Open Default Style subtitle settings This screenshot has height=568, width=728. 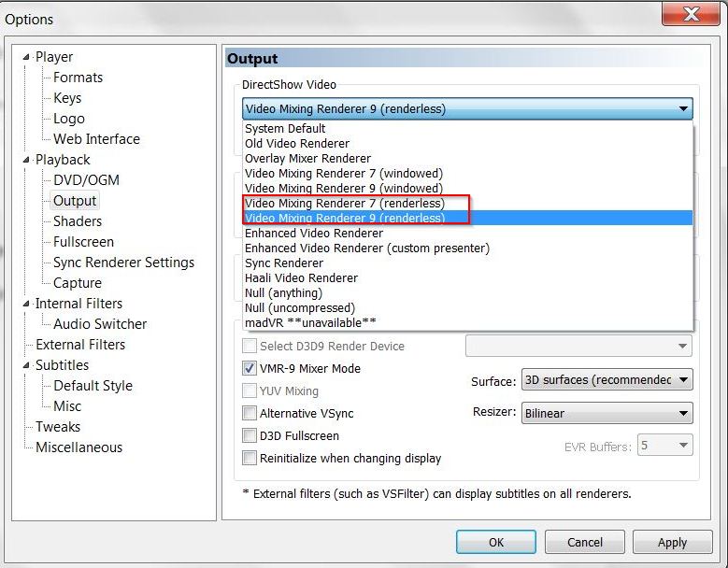coord(93,386)
